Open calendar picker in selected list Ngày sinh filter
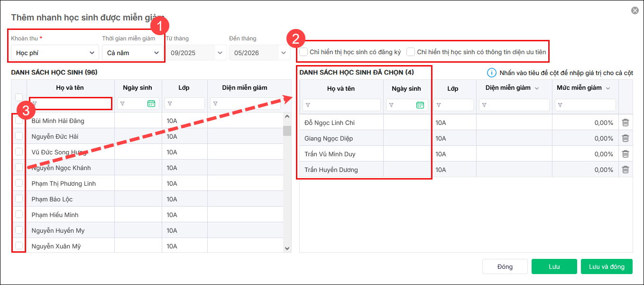 420,105
